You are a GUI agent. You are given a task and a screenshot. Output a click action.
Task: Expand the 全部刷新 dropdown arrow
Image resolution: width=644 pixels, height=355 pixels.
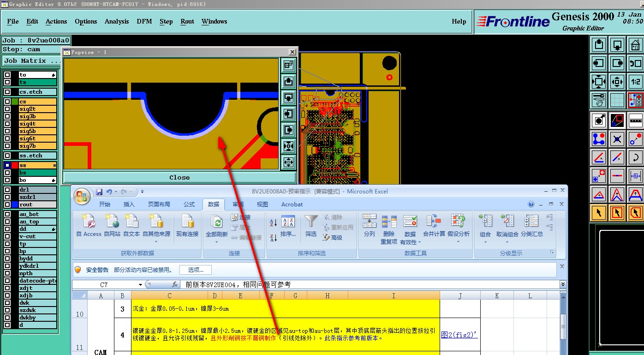click(x=216, y=241)
